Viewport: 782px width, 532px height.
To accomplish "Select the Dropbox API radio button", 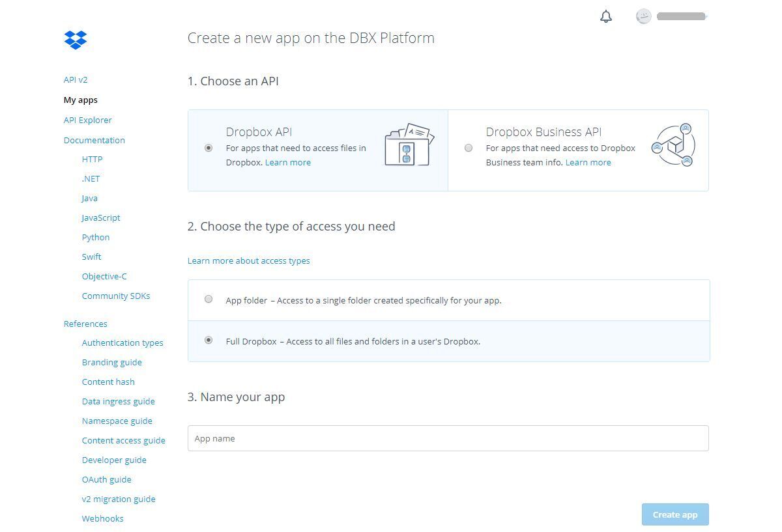I will click(209, 148).
